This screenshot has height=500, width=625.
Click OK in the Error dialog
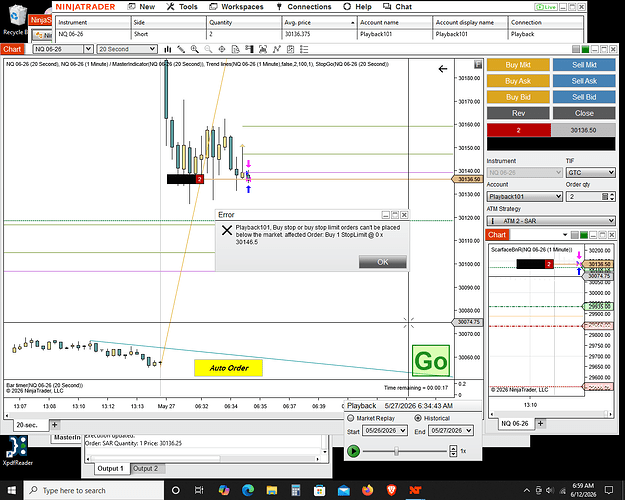383,262
